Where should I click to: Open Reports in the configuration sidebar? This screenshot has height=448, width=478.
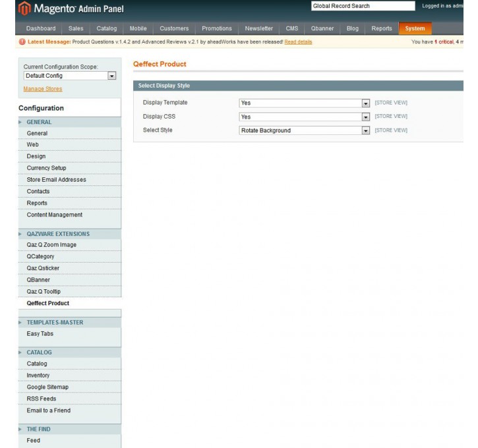[69, 203]
